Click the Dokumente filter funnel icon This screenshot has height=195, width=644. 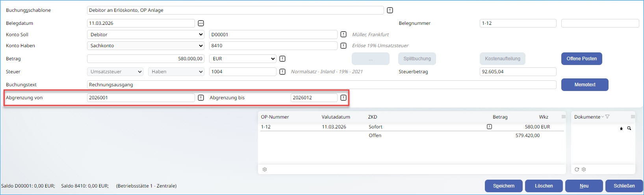click(607, 117)
